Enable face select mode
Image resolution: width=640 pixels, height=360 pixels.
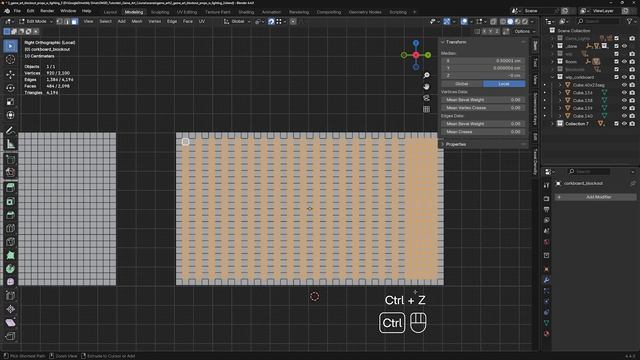pos(74,21)
